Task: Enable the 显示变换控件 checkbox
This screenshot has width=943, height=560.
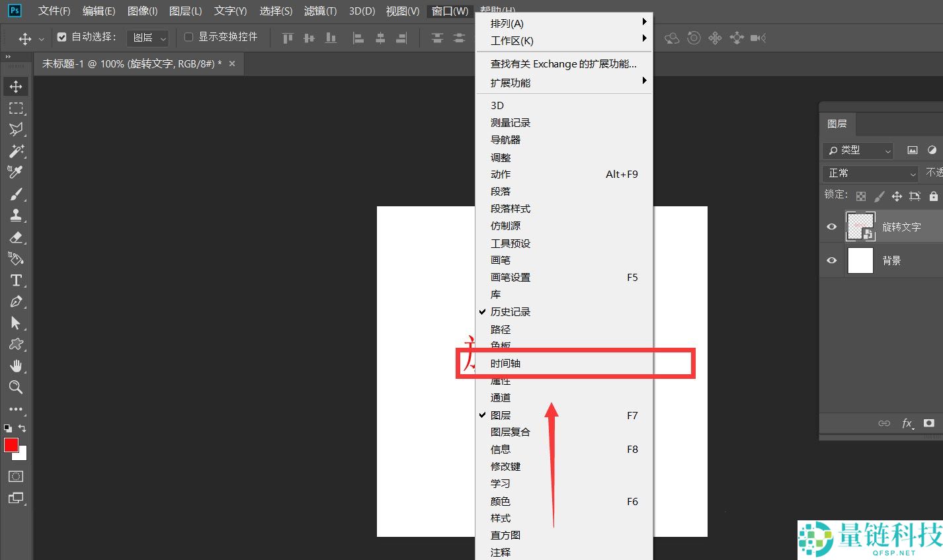Action: click(188, 37)
